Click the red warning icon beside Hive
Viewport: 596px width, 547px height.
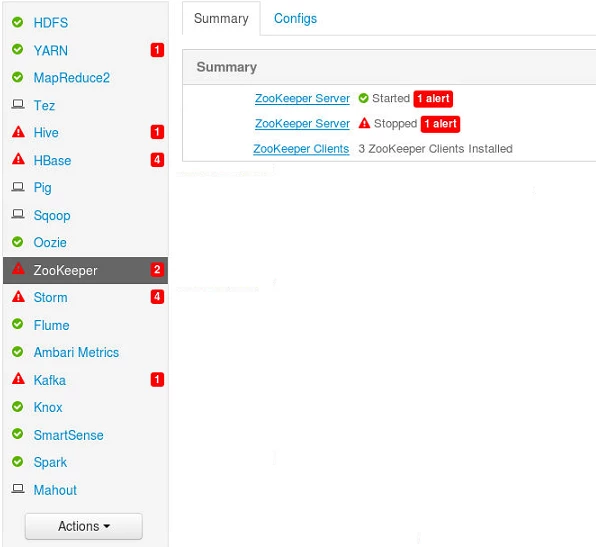(18, 132)
